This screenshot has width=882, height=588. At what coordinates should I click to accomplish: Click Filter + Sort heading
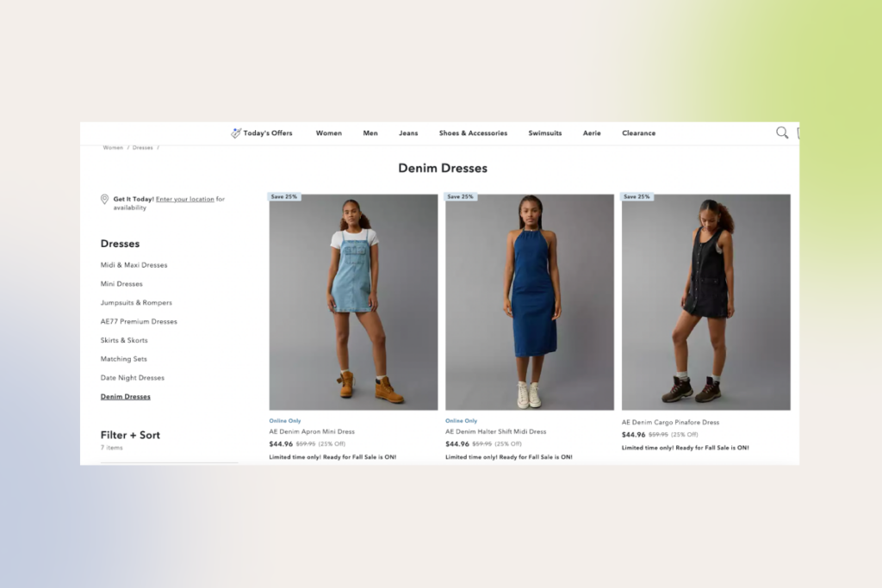pyautogui.click(x=130, y=435)
